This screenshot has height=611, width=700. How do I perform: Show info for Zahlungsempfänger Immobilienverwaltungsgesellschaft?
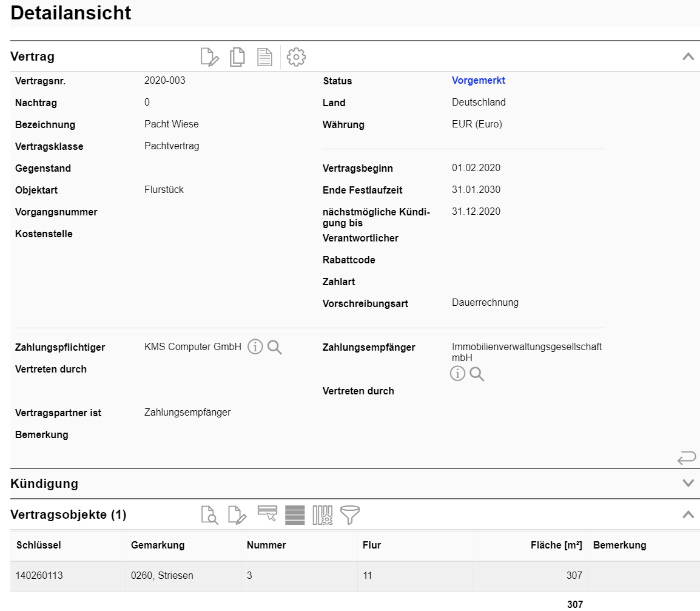click(x=457, y=374)
